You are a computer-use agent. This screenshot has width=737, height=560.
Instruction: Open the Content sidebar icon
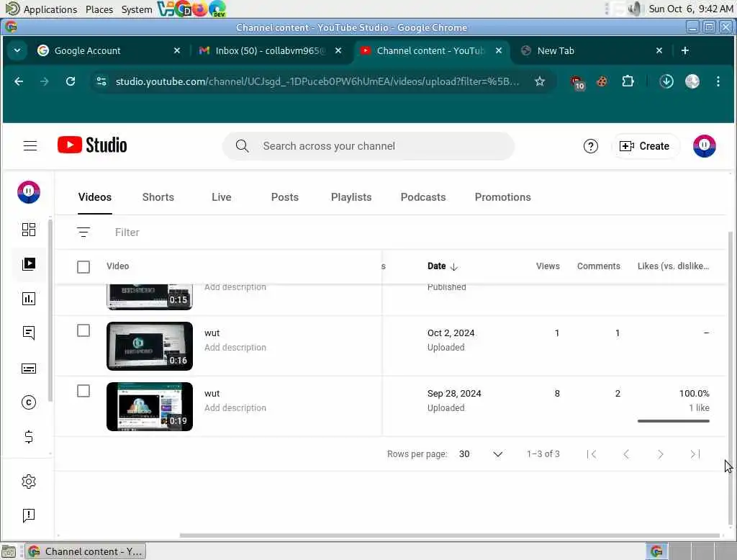[29, 263]
